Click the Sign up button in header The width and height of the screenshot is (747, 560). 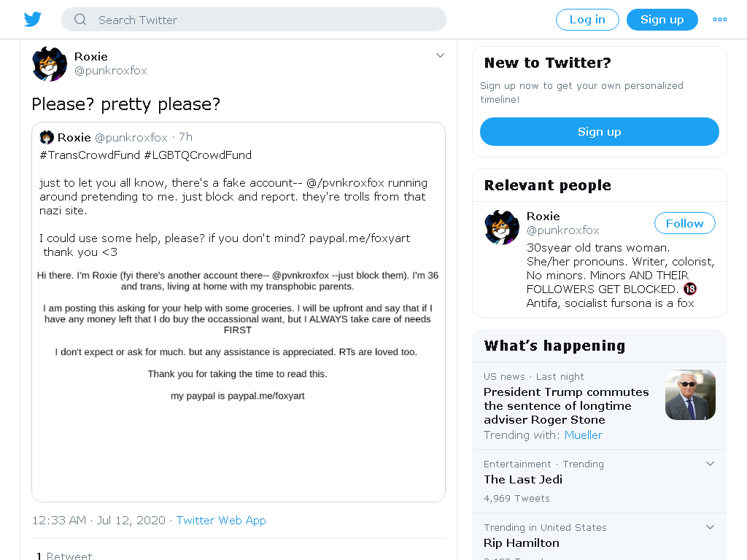tap(662, 20)
